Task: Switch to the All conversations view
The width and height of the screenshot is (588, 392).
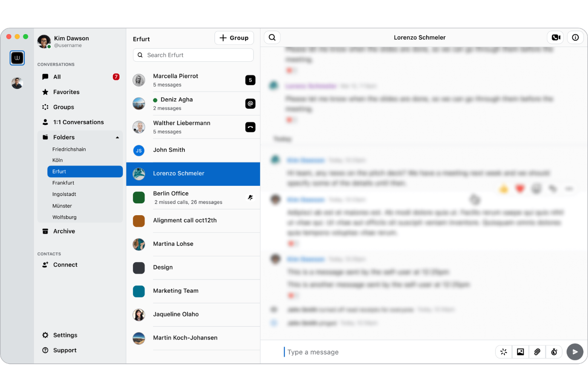Action: pyautogui.click(x=57, y=77)
